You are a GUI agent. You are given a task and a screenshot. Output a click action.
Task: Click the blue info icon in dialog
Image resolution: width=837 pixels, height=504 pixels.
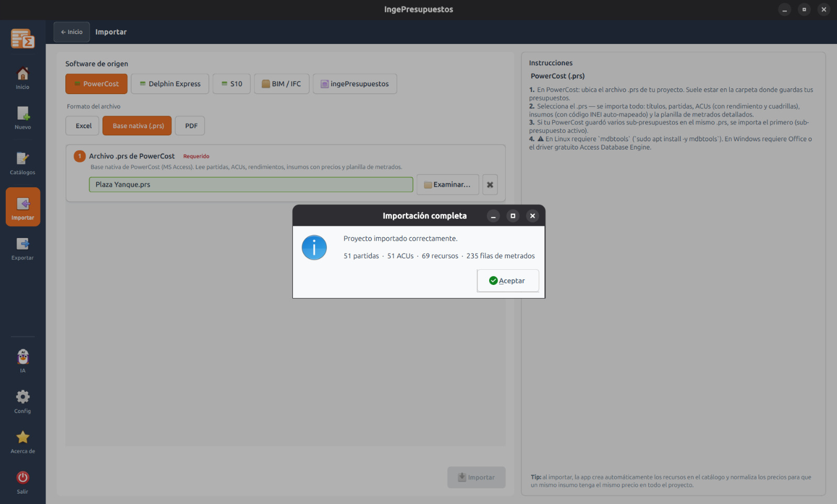314,247
